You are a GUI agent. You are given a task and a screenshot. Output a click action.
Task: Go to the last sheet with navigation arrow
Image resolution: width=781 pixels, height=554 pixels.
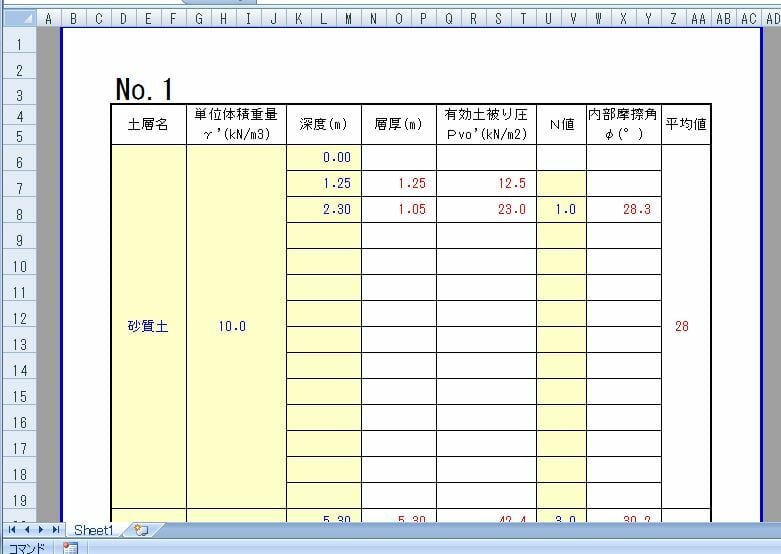(x=56, y=530)
